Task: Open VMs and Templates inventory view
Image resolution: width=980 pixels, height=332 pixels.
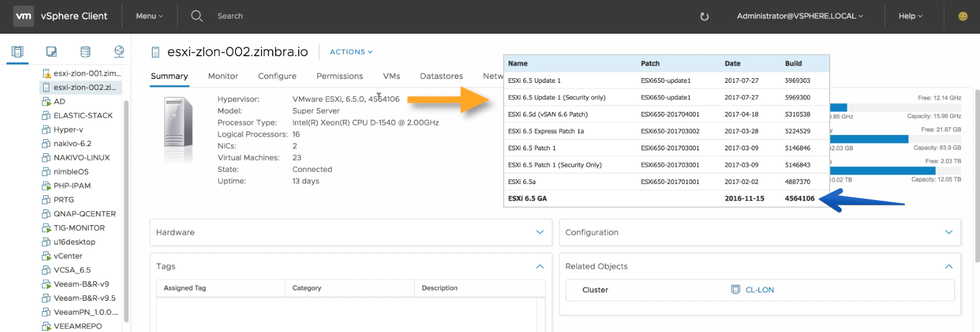Action: coord(51,51)
